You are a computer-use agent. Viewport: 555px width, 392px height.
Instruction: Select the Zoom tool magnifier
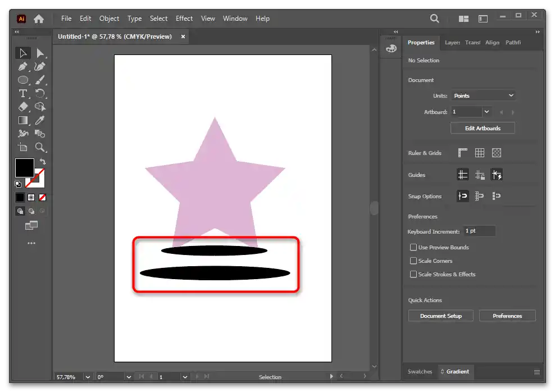40,147
